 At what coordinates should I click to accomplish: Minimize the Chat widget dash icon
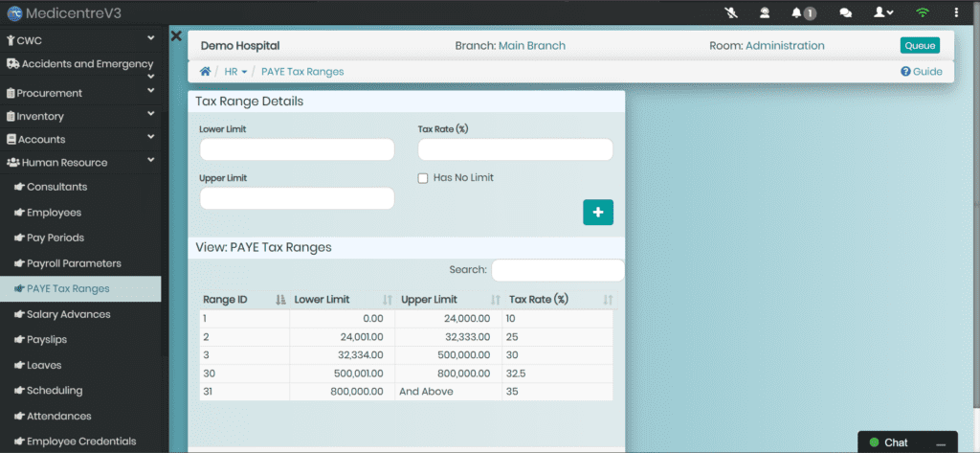pos(941,443)
